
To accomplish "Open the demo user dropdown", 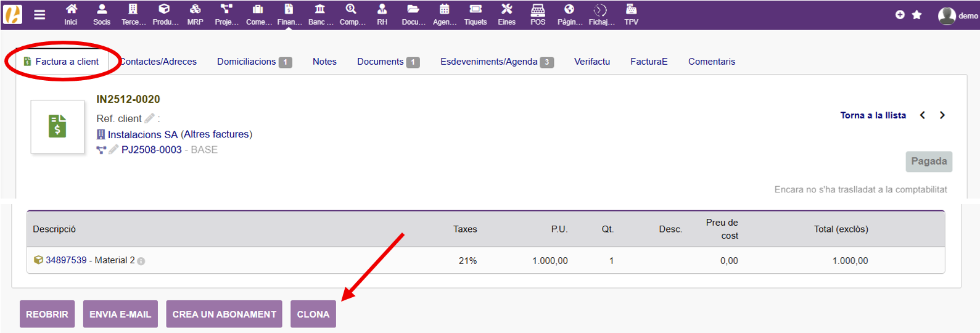I will coord(957,15).
